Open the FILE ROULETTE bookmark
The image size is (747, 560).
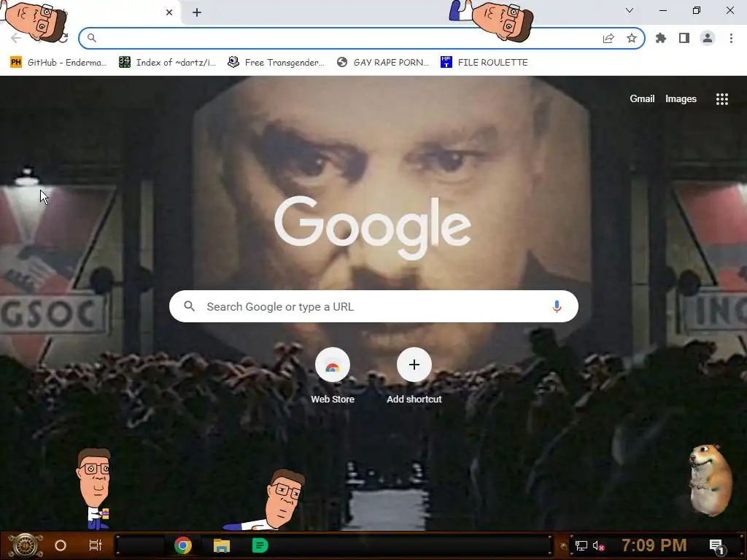point(484,63)
